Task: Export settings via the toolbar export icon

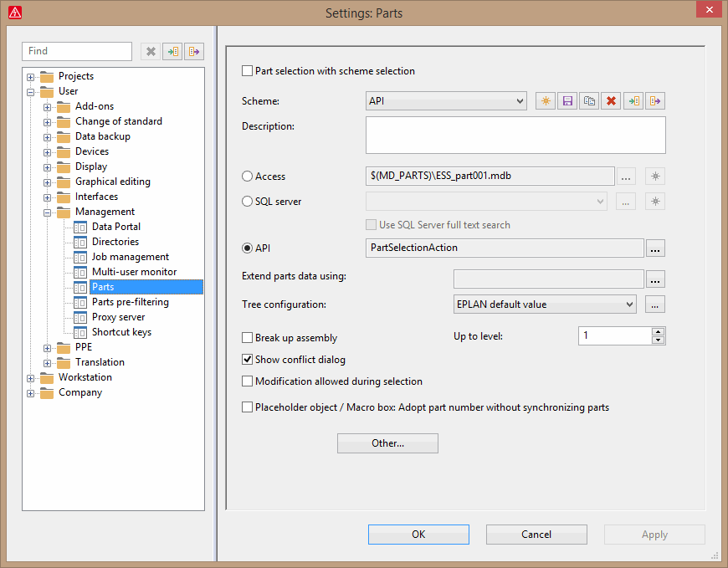Action: (193, 51)
